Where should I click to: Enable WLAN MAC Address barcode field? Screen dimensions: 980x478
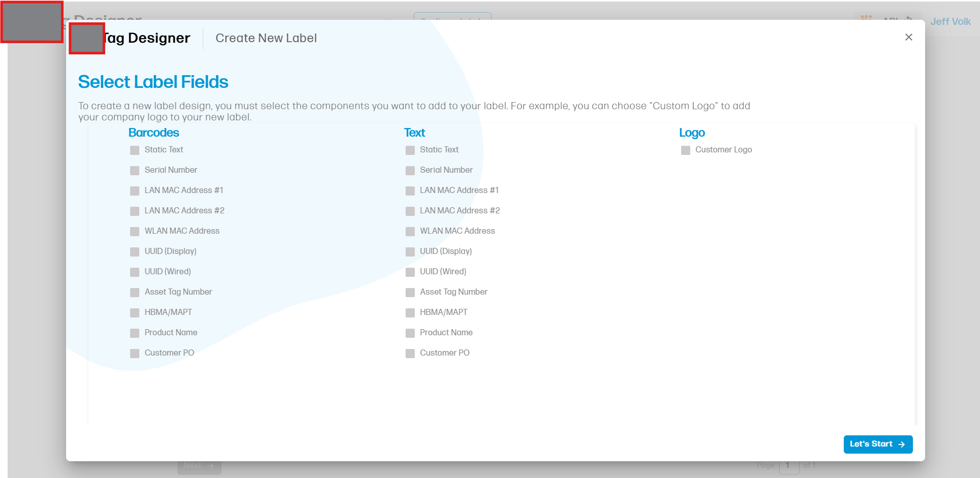click(x=135, y=232)
